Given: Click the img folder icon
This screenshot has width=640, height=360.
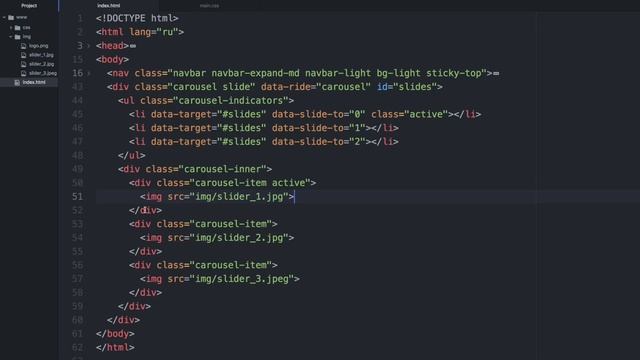Looking at the screenshot, I should tap(18, 37).
